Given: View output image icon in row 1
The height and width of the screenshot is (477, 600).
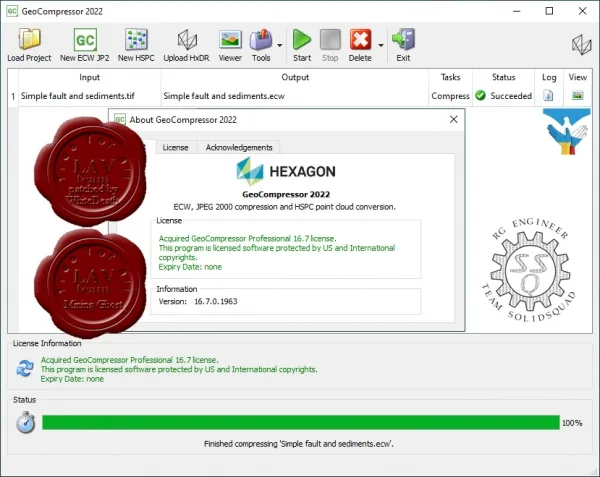Looking at the screenshot, I should click(x=577, y=95).
